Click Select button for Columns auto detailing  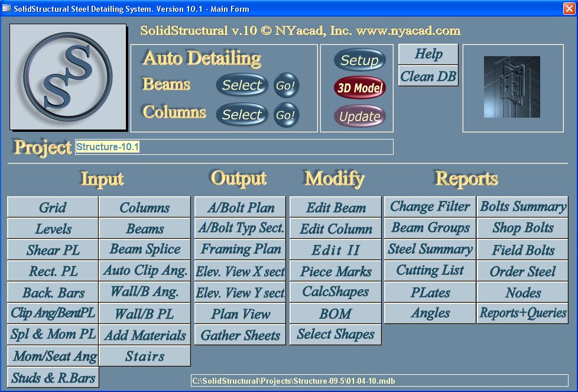coord(242,115)
